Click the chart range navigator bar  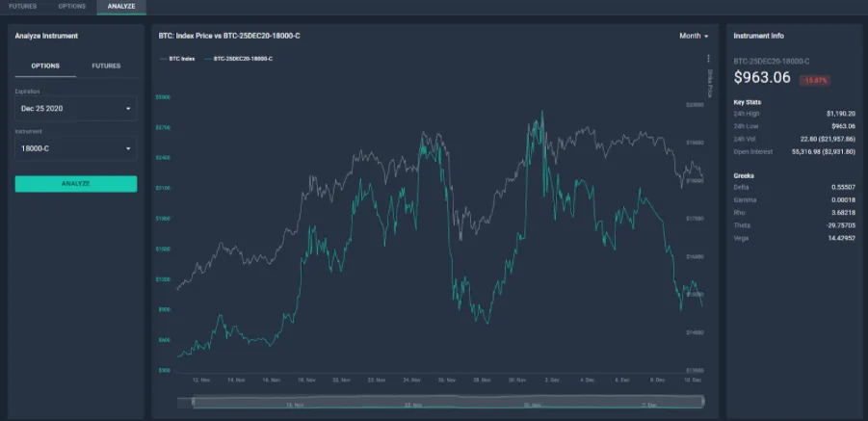click(x=448, y=401)
